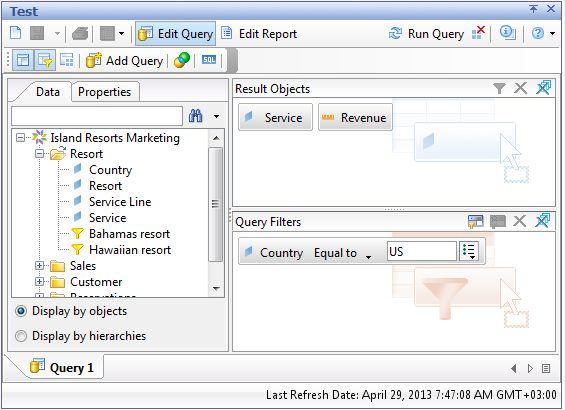
Task: Click the add subquery icon in Query Filters
Action: tap(498, 222)
